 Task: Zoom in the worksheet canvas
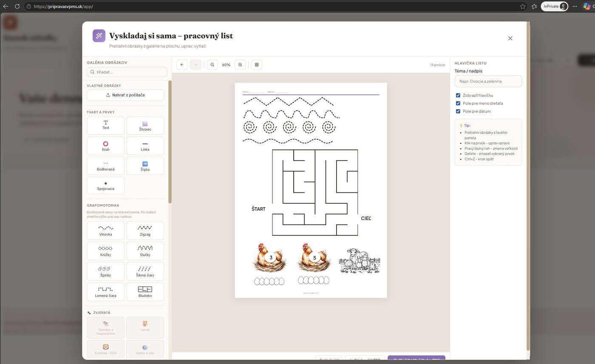[x=240, y=65]
